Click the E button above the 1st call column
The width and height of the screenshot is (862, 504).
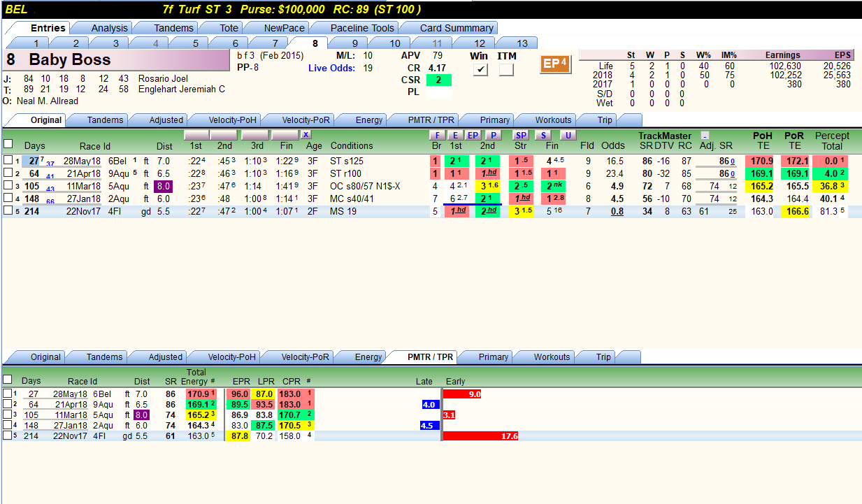point(455,135)
